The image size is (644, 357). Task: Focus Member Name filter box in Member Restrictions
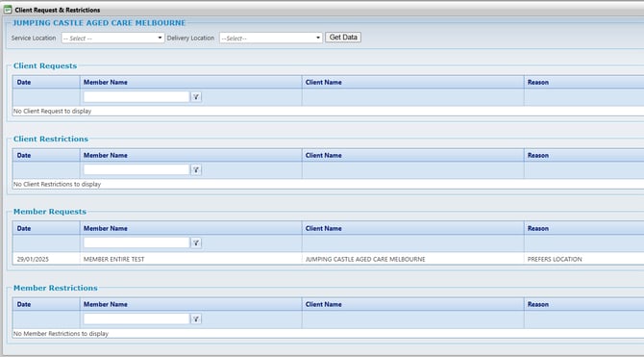136,319
